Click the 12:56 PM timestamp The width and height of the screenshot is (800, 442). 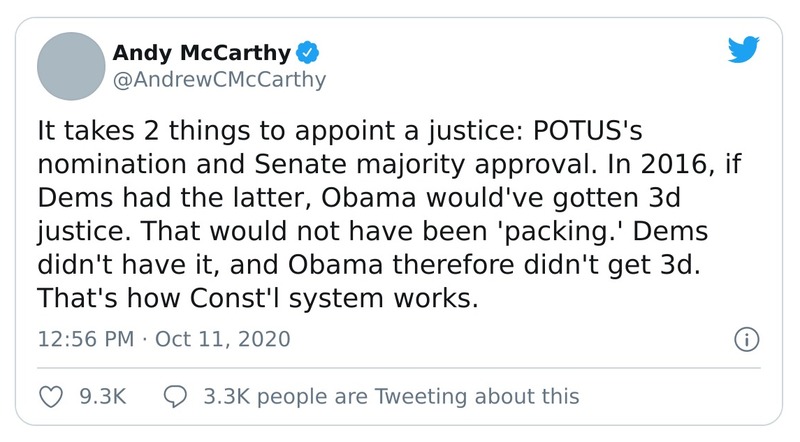pyautogui.click(x=85, y=339)
